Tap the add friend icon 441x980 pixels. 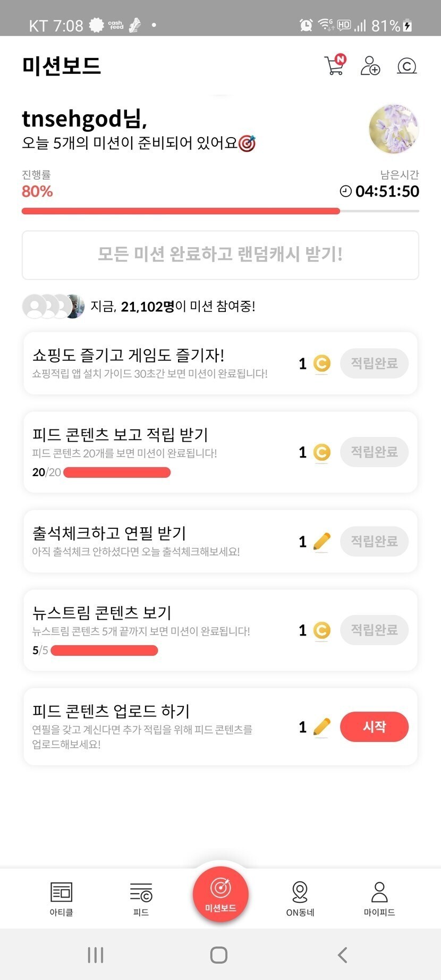tap(370, 66)
